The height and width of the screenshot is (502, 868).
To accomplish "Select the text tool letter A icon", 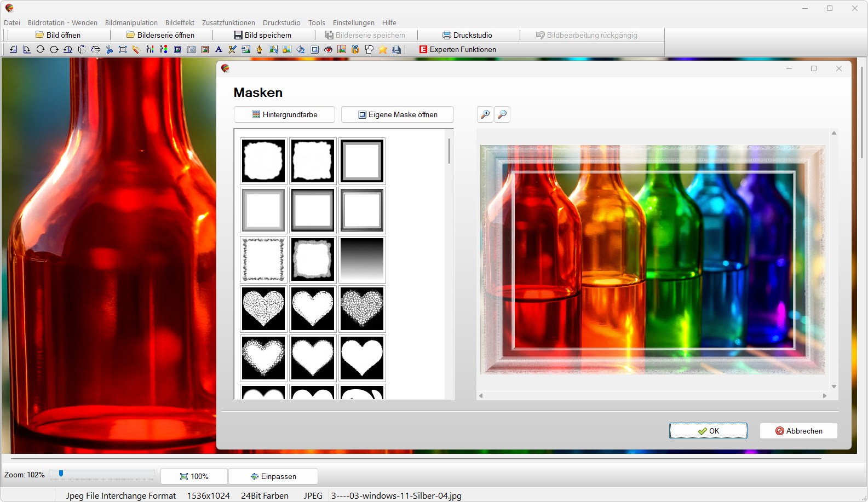I will click(x=219, y=49).
